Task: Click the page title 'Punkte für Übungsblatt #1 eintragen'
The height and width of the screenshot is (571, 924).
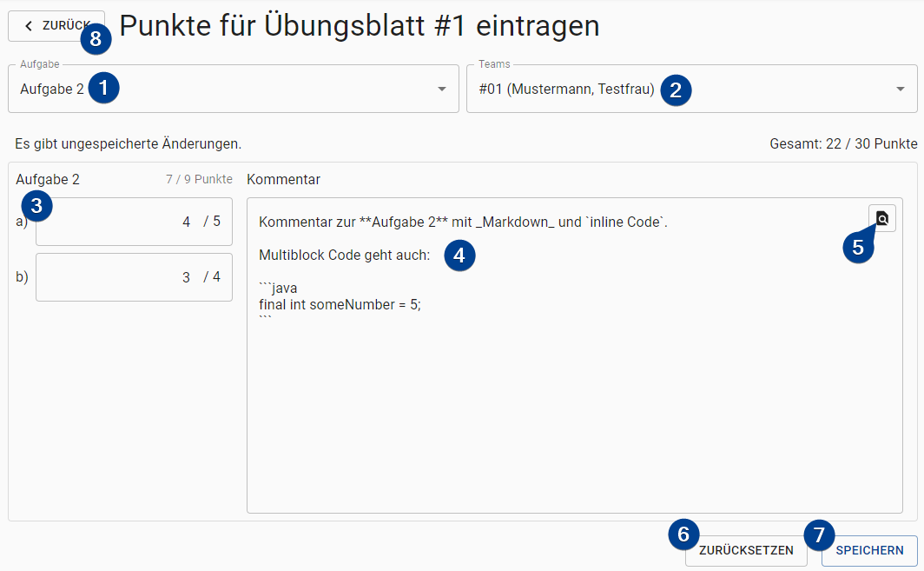Action: tap(360, 26)
